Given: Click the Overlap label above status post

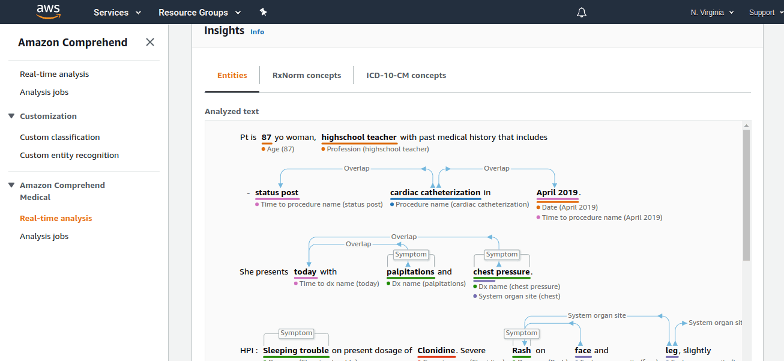Looking at the screenshot, I should tap(356, 168).
